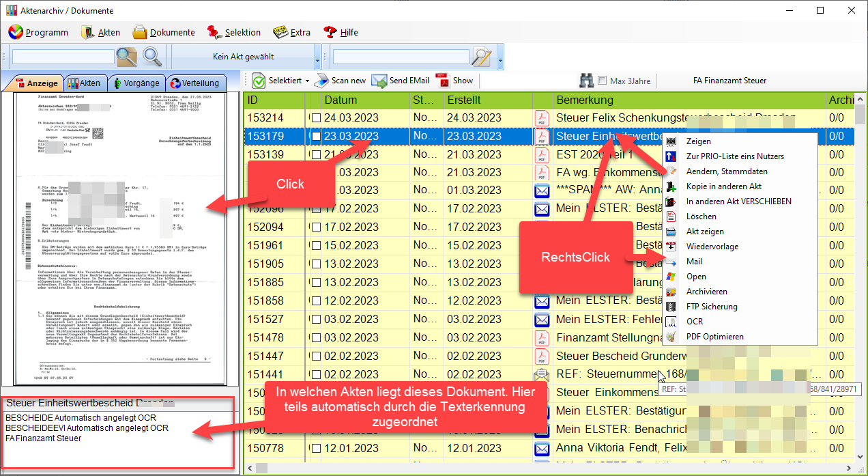868x476 pixels.
Task: Click the Archivieren icon in the context menu
Action: (x=671, y=292)
